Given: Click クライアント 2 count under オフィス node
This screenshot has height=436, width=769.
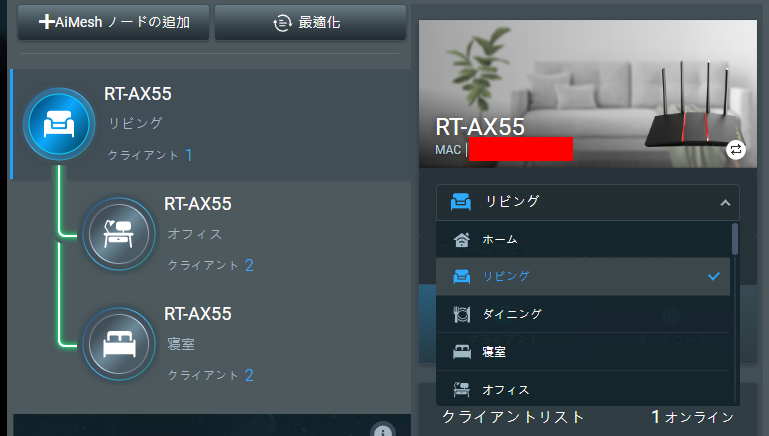Looking at the screenshot, I should click(x=210, y=265).
